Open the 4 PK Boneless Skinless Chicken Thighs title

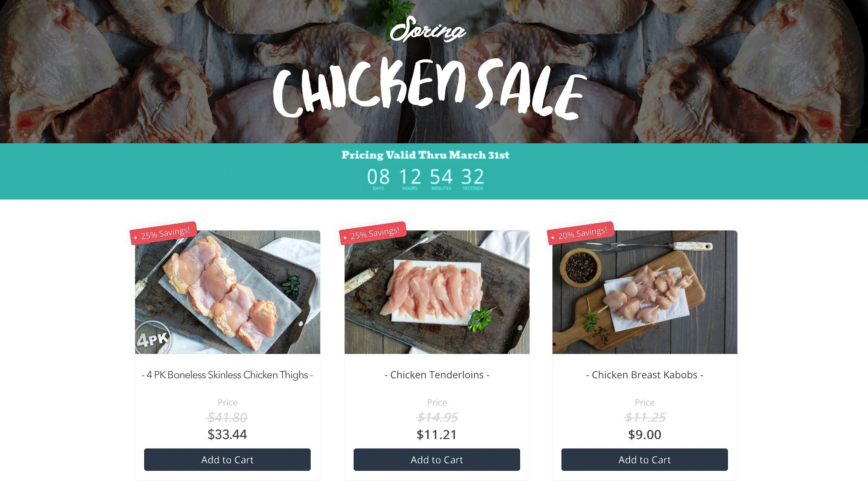click(227, 375)
